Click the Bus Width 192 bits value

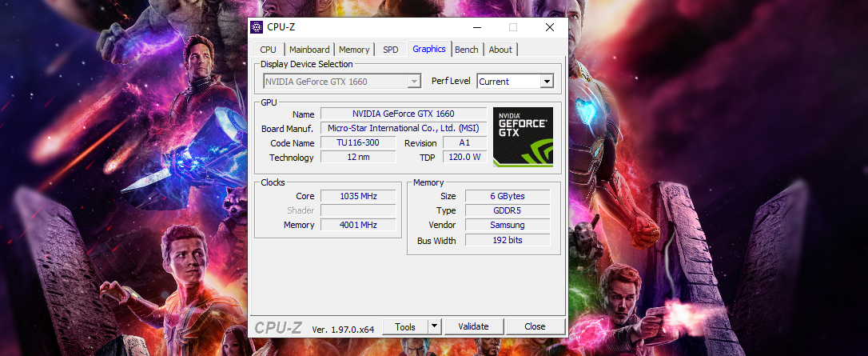tap(508, 240)
